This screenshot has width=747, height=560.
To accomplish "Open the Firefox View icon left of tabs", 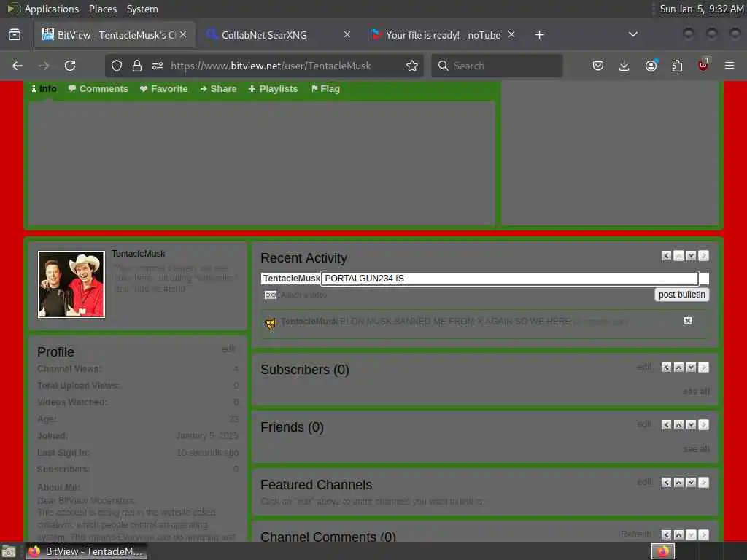I will click(x=15, y=35).
